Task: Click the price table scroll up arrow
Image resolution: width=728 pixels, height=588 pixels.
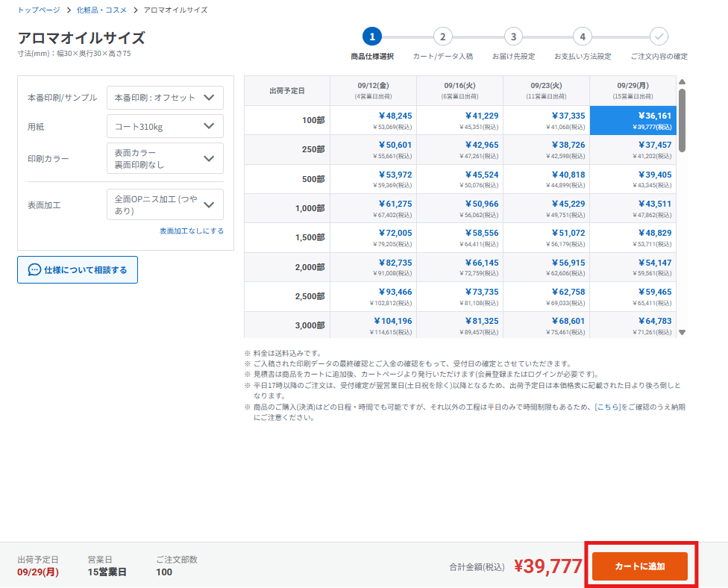Action: coord(682,82)
